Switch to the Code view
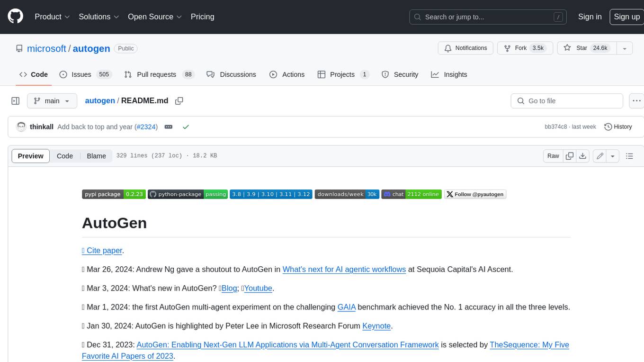The image size is (644, 362). (65, 156)
